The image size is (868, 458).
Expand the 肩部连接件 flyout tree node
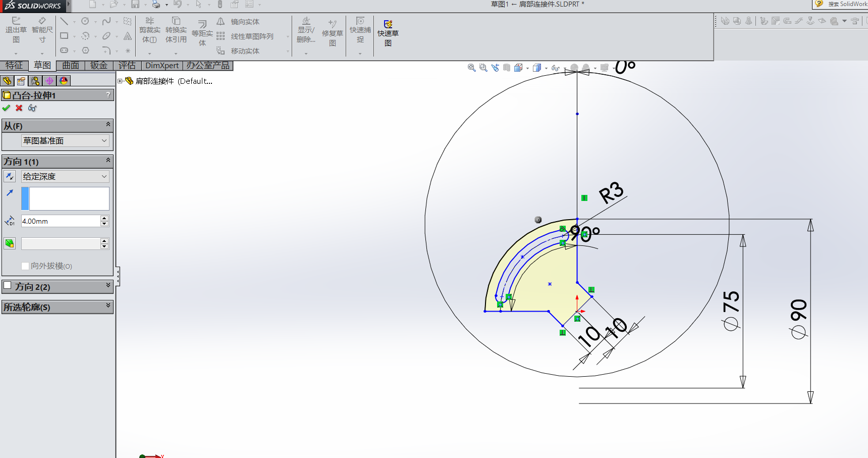pyautogui.click(x=120, y=81)
